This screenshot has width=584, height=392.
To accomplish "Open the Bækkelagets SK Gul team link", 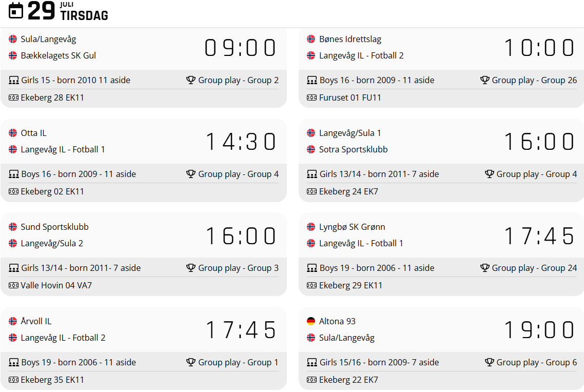I will (58, 55).
